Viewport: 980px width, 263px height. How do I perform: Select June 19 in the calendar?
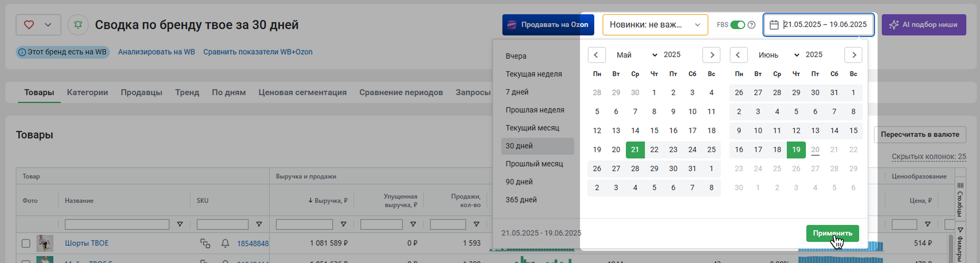click(x=796, y=149)
